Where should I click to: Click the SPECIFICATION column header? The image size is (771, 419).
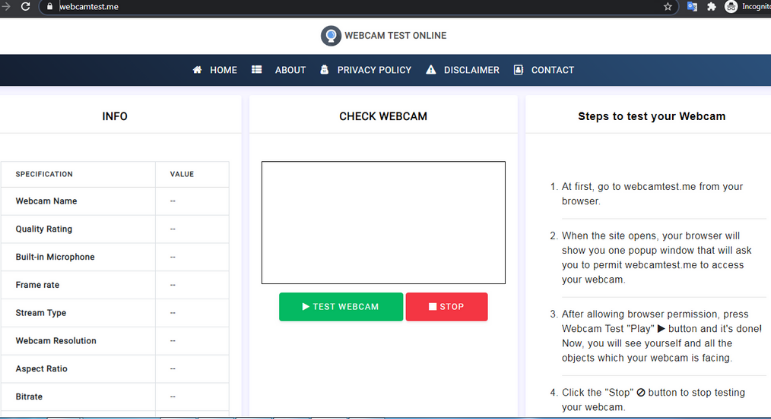[44, 174]
